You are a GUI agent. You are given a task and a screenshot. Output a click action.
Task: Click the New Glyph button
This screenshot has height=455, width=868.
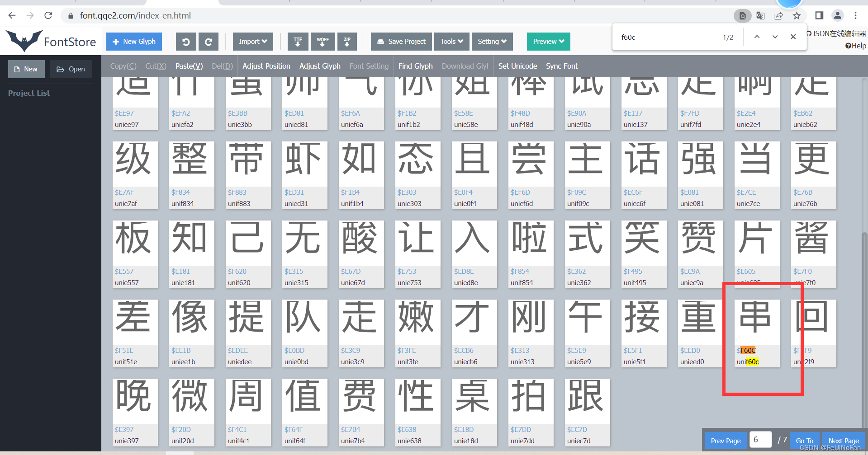click(134, 42)
